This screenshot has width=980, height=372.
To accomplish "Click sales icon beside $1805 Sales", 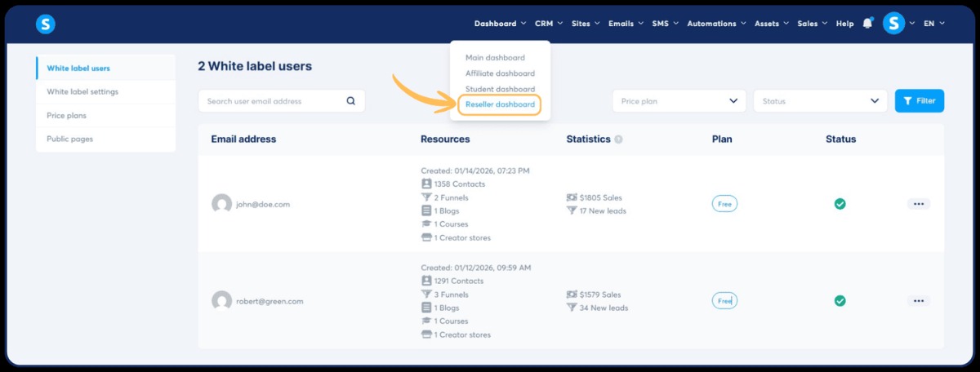I will coord(572,197).
